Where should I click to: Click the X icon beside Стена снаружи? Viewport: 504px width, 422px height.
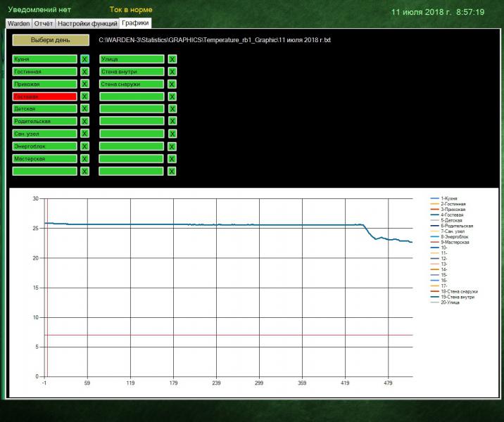172,84
